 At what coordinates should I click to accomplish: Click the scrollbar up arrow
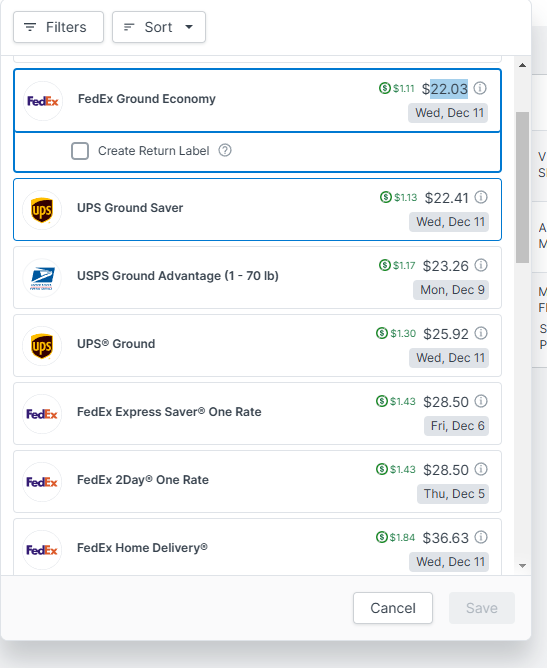click(523, 65)
